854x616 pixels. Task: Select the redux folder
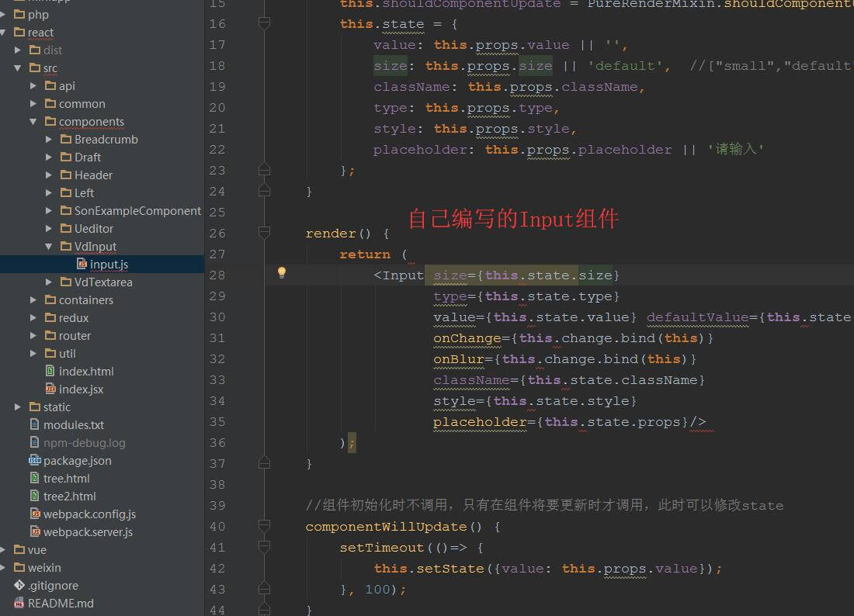73,318
